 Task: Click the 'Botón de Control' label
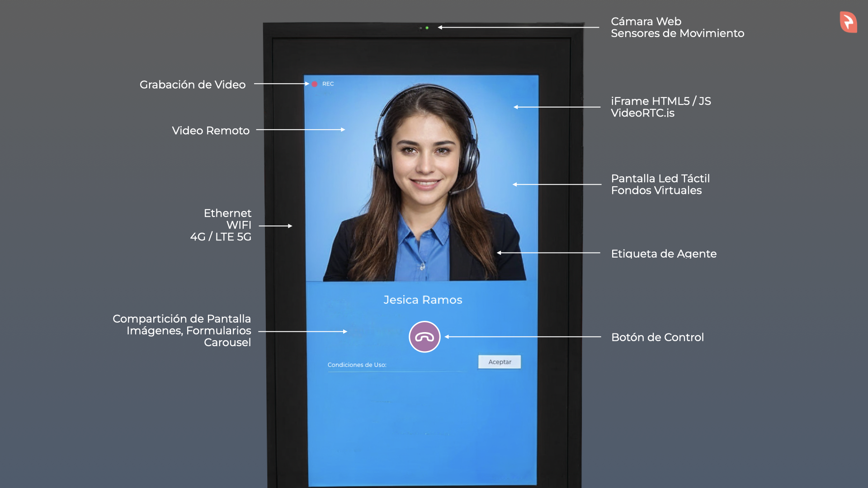click(x=657, y=338)
